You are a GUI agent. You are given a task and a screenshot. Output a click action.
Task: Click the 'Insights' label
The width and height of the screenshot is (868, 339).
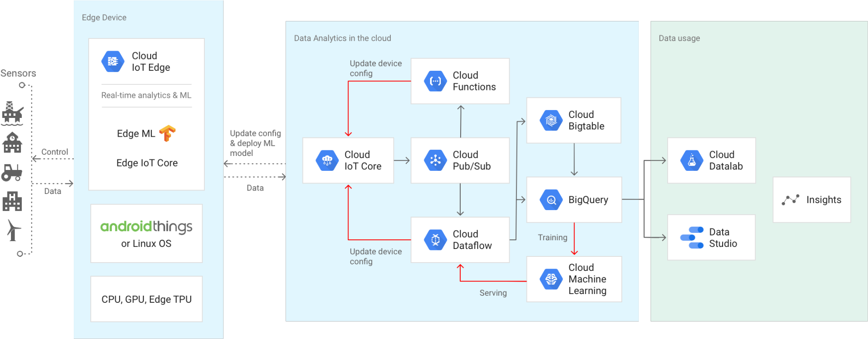[823, 200]
